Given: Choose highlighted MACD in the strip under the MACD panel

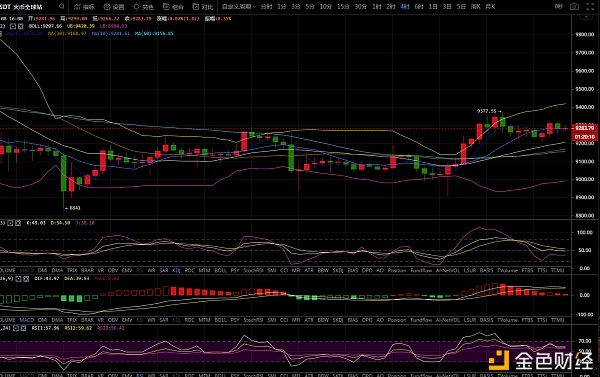Looking at the screenshot, I should (27, 320).
